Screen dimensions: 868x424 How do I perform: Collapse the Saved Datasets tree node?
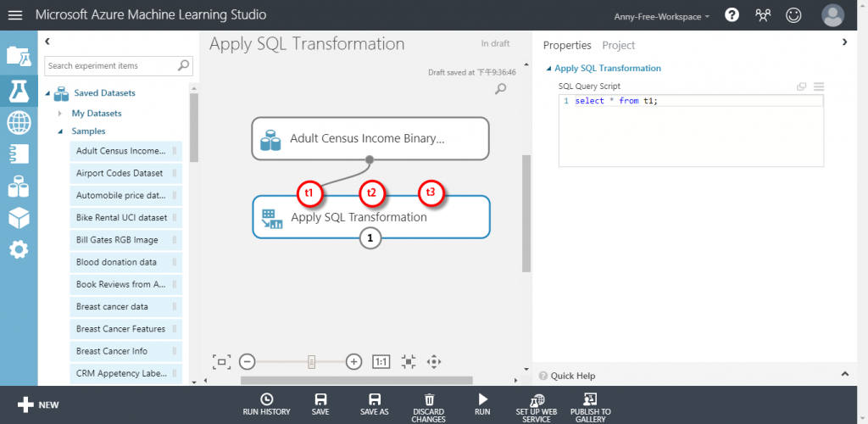[48, 93]
